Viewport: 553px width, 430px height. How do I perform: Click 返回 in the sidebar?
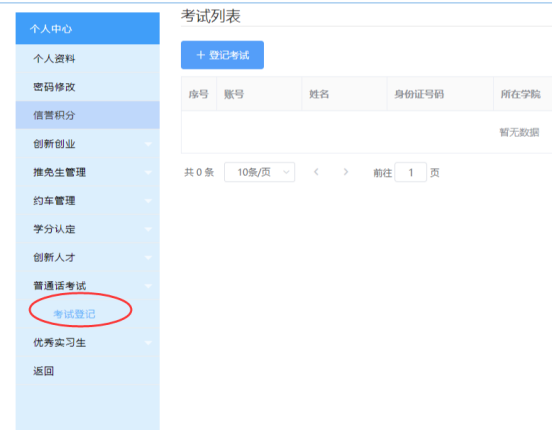[x=87, y=371]
